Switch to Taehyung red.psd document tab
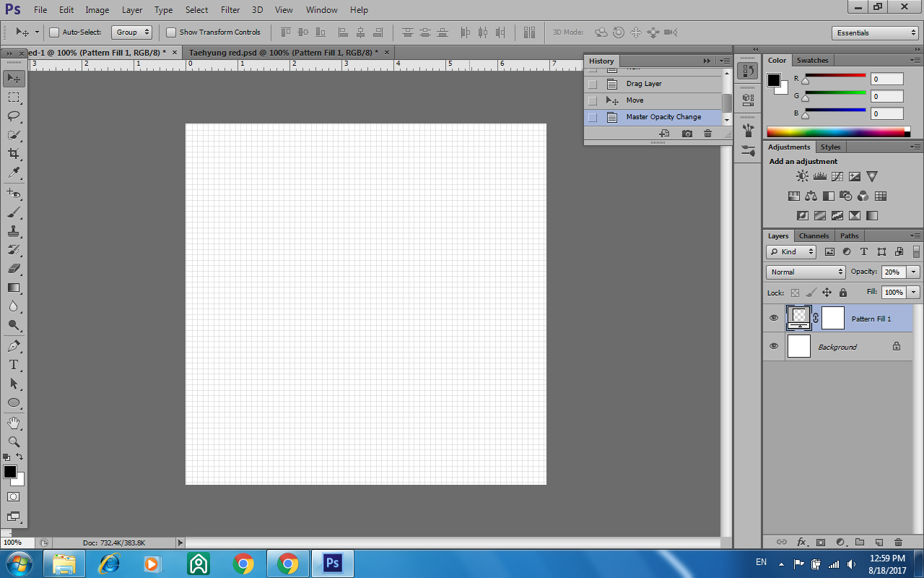This screenshot has height=578, width=924. pos(284,53)
